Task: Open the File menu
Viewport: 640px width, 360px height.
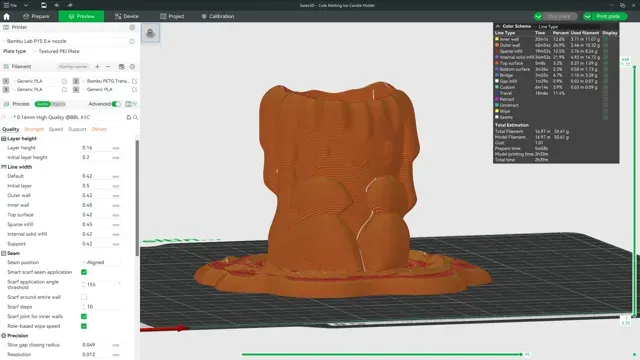Action: coord(10,5)
